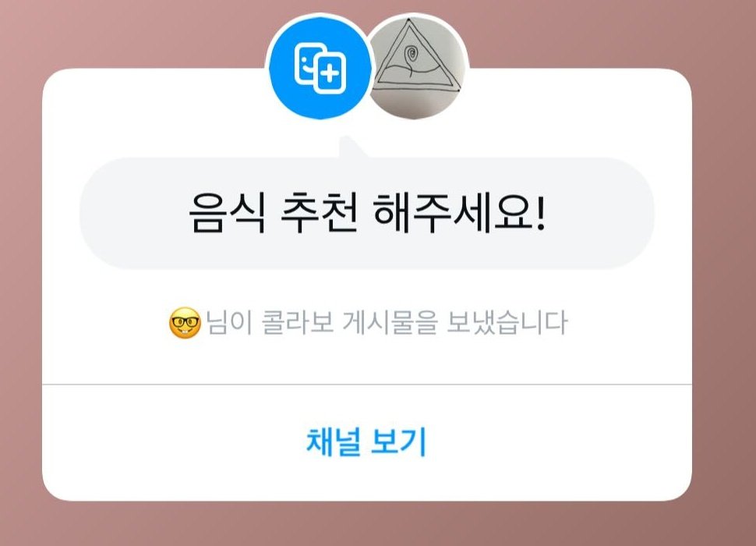
Task: Click the nerd face emoji
Action: [x=185, y=322]
